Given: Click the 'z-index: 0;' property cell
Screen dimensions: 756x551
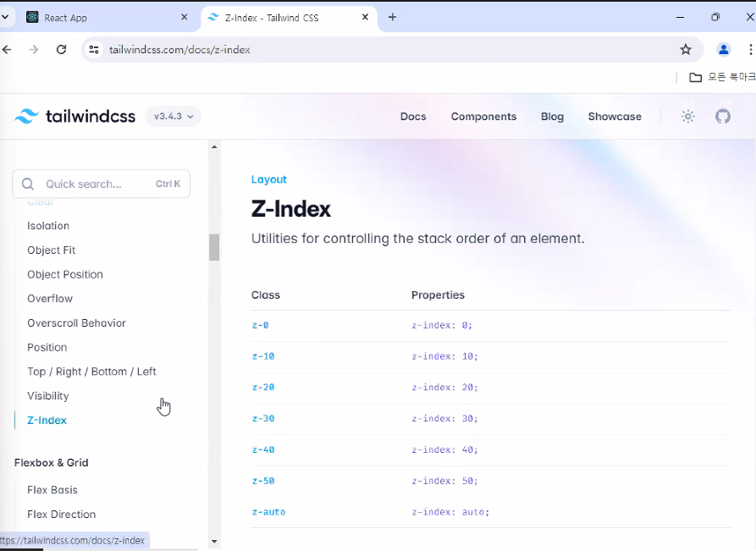Looking at the screenshot, I should pos(442,325).
